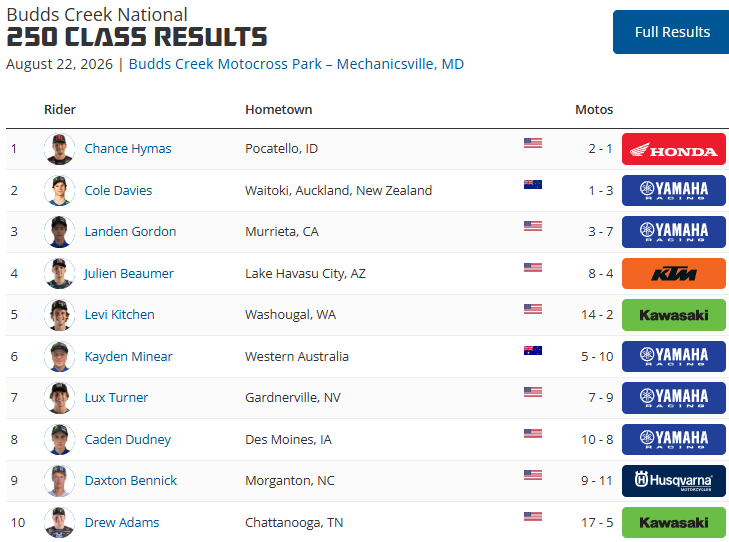Select the Levi Kitchen name link
This screenshot has width=729, height=542.
click(x=119, y=315)
